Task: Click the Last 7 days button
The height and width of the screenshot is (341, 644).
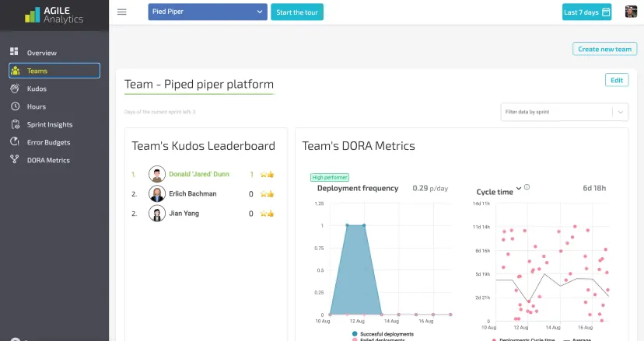Action: [586, 12]
